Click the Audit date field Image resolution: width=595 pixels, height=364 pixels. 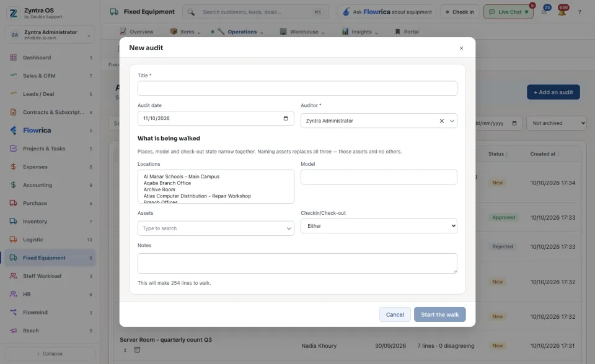[216, 118]
